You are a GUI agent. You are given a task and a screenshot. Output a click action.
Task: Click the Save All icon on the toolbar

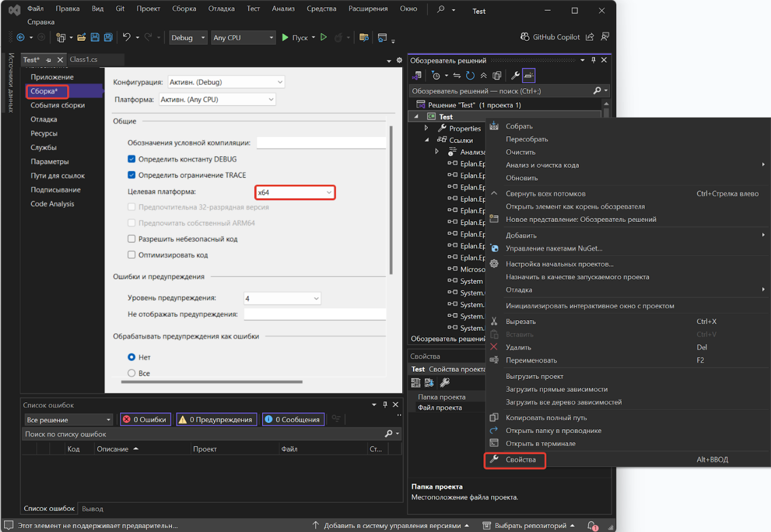108,37
